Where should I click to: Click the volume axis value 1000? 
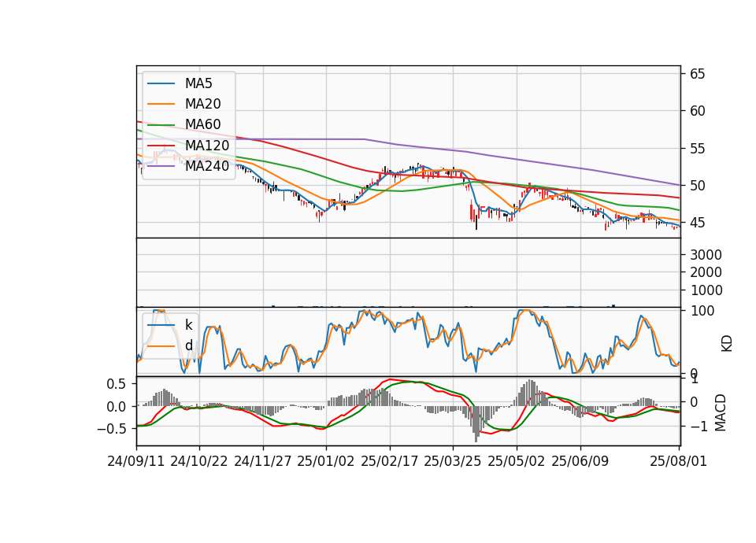tap(706, 290)
